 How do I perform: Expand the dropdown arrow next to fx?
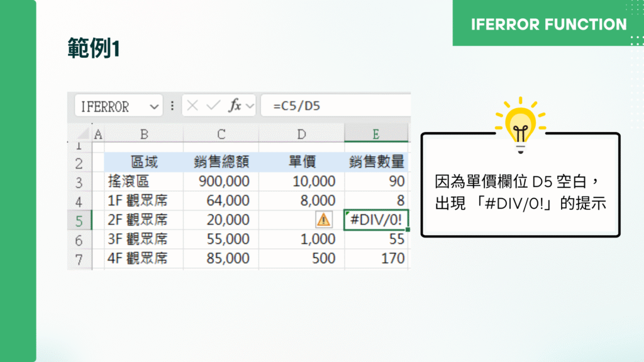250,106
